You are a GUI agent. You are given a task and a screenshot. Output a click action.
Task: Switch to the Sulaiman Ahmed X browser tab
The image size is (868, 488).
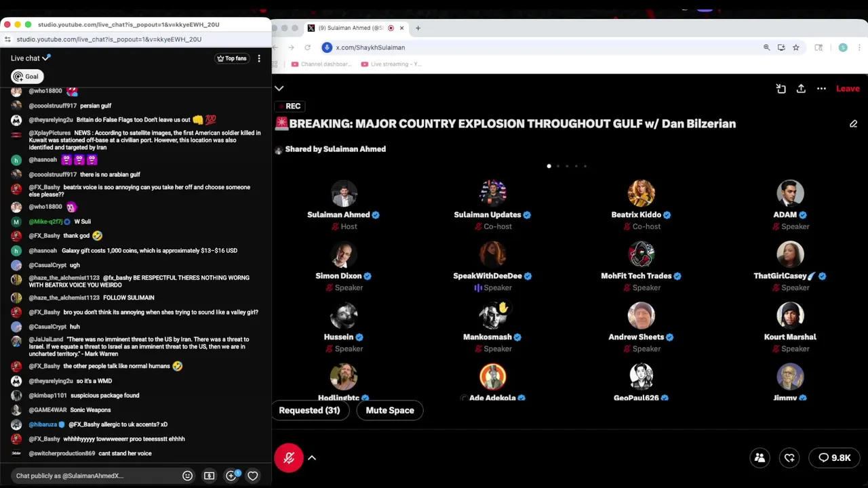tap(351, 28)
